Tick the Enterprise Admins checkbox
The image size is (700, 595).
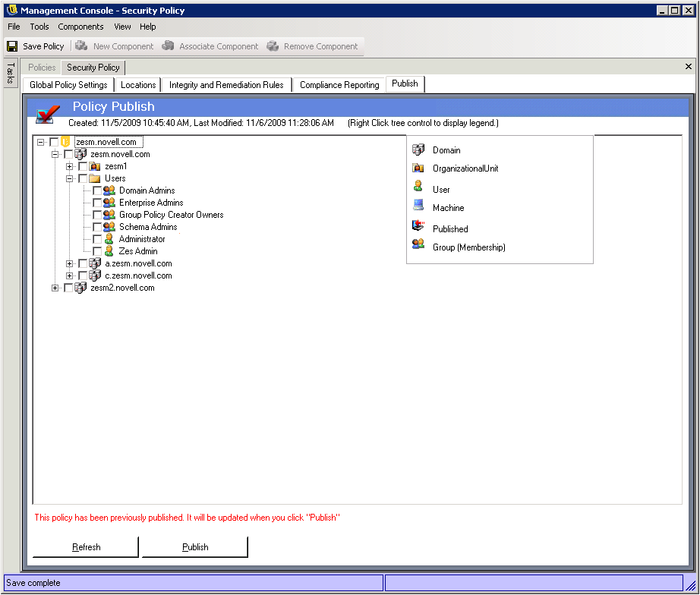tap(97, 203)
